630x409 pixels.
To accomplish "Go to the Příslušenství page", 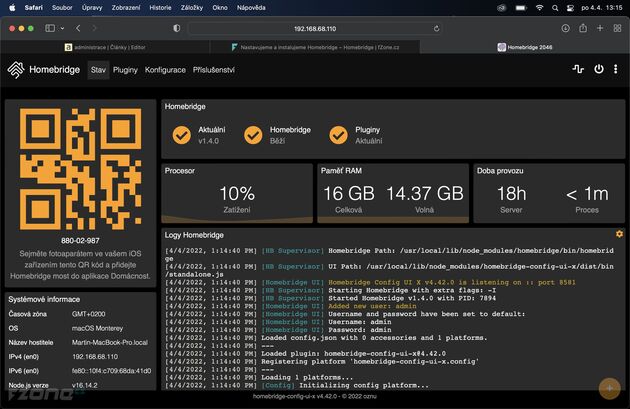I will (x=213, y=70).
